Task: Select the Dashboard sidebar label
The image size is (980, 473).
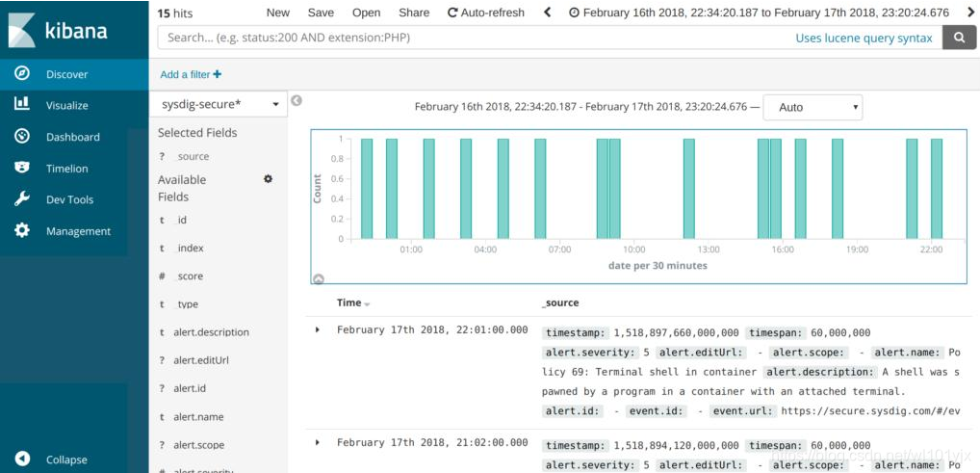Action: pos(72,137)
